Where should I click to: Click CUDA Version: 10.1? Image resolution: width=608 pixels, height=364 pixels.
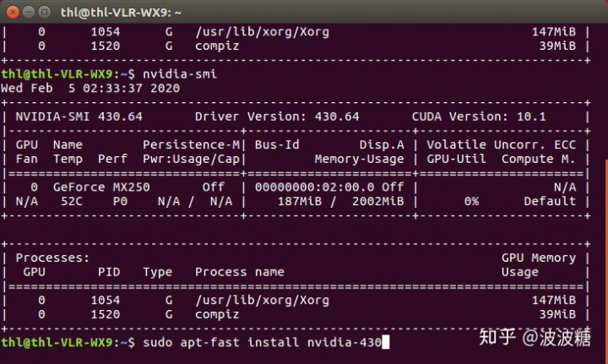(479, 117)
